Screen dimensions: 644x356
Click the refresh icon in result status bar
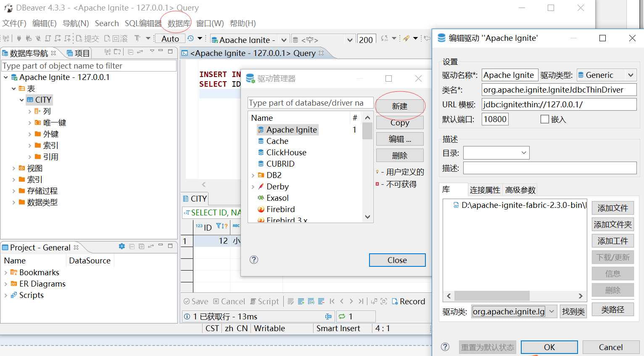click(x=342, y=316)
